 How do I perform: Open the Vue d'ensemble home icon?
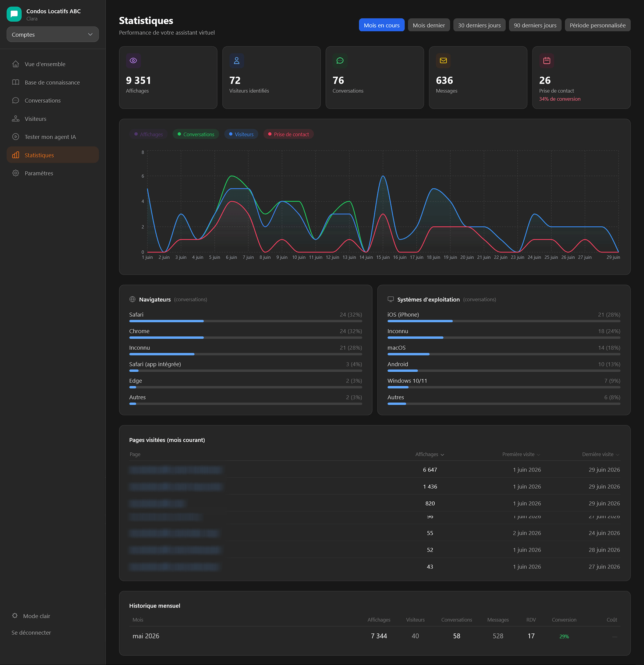coord(15,64)
